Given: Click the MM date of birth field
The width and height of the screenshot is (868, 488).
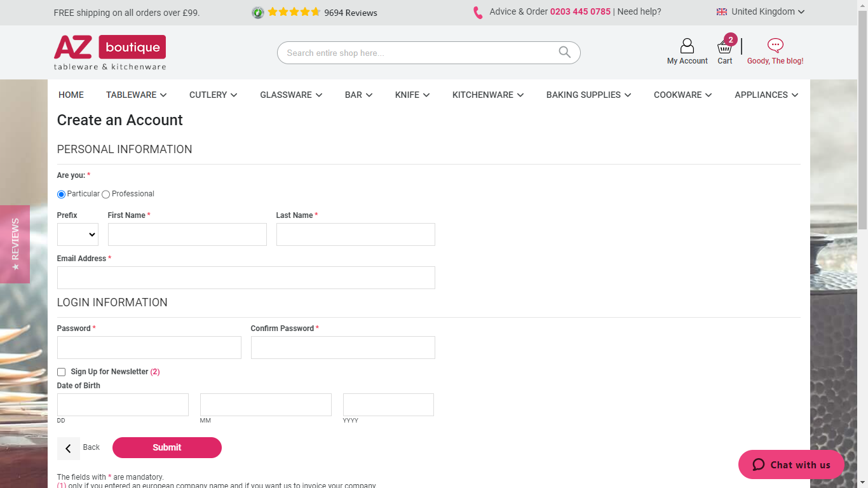Looking at the screenshot, I should pyautogui.click(x=266, y=405).
